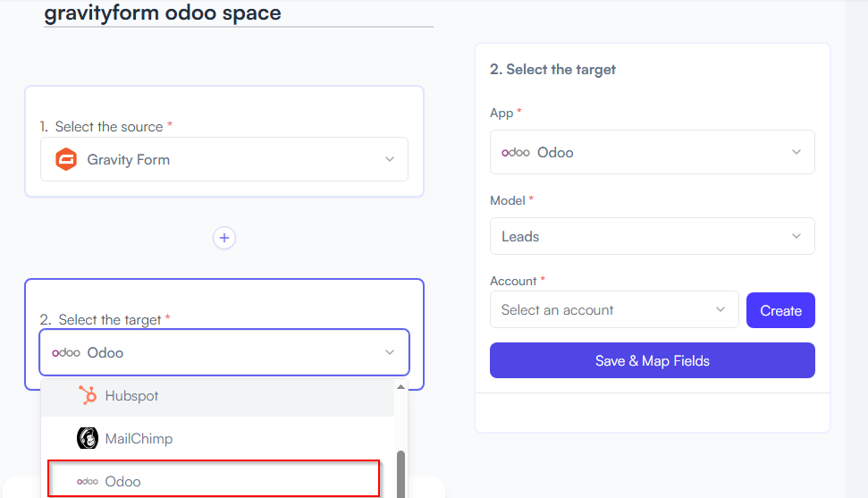
Task: Choose Odoo from the target list
Action: coord(214,480)
